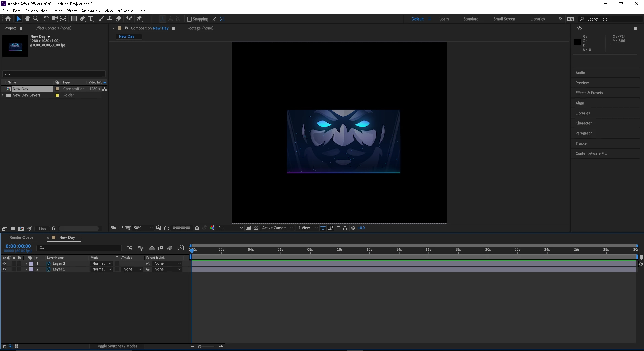This screenshot has width=644, height=351.
Task: Take snapshot with camera icon
Action: (197, 228)
